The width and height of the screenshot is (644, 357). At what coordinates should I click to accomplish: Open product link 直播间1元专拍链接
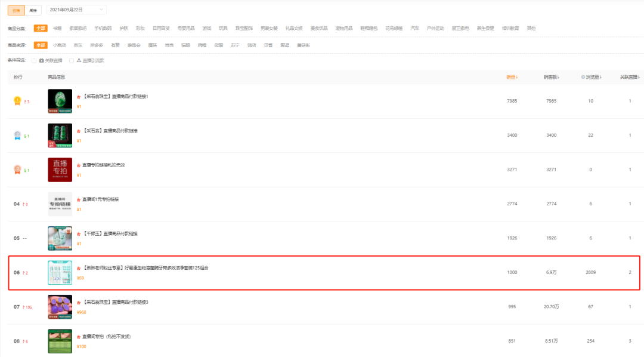coord(101,199)
